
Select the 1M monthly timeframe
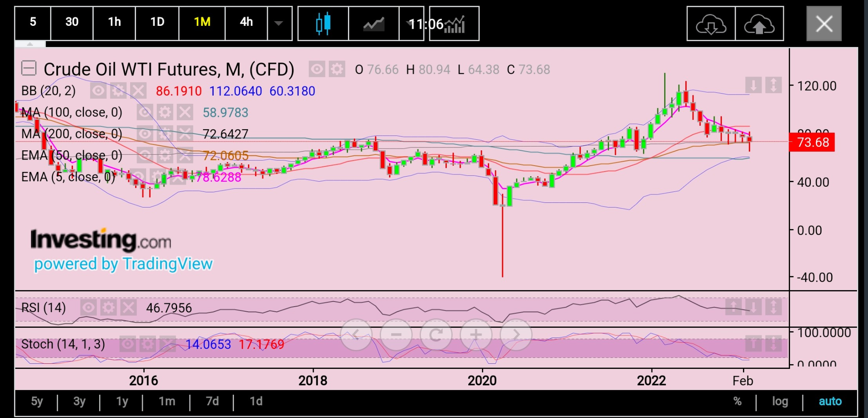pyautogui.click(x=202, y=23)
